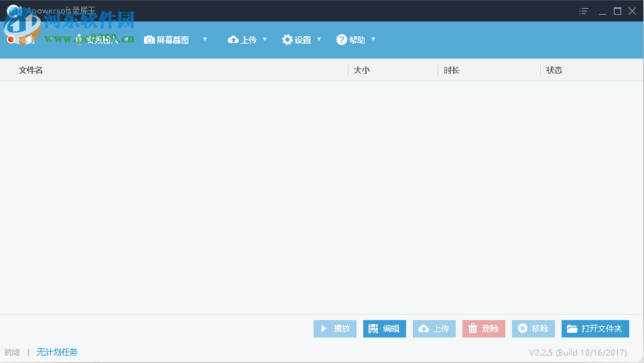Sort by 状态 column header
Viewport: 644px width, 363px height.
pyautogui.click(x=554, y=70)
